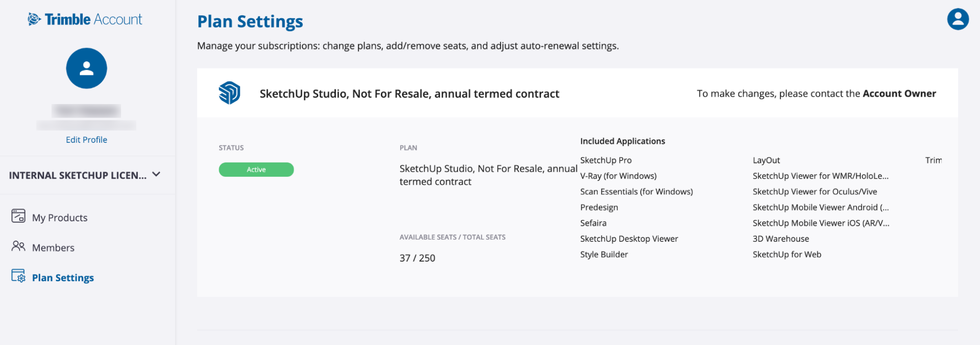The width and height of the screenshot is (980, 345).
Task: Navigate to the Members page
Action: tap(53, 248)
